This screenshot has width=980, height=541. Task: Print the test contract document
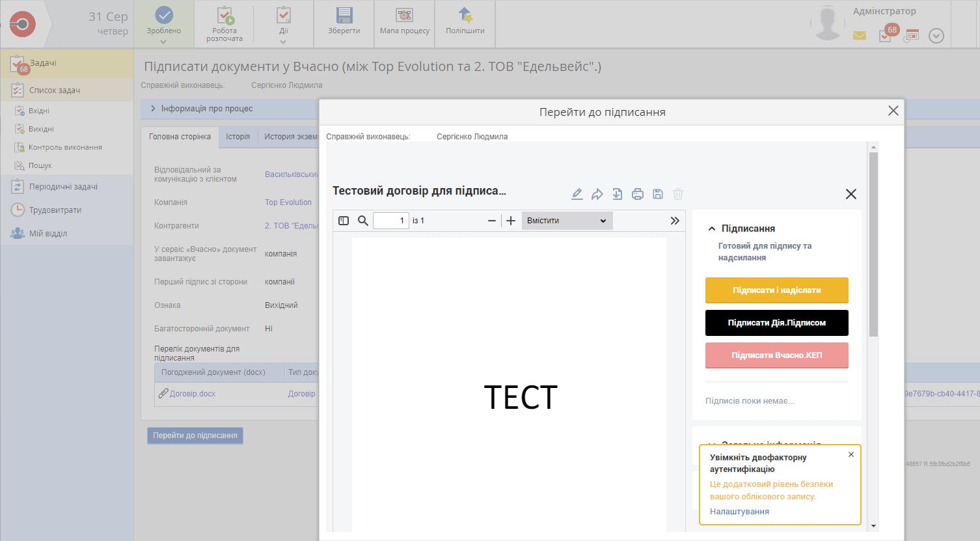pos(637,194)
